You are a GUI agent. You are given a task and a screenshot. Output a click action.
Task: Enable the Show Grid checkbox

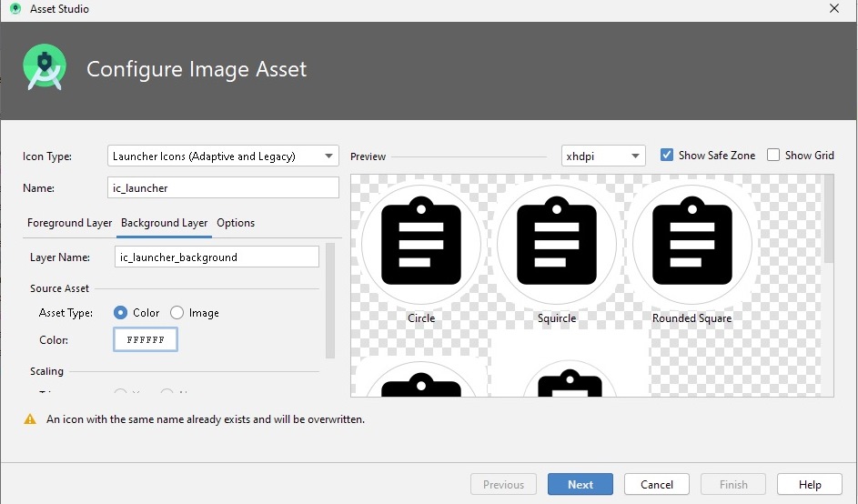[773, 156]
